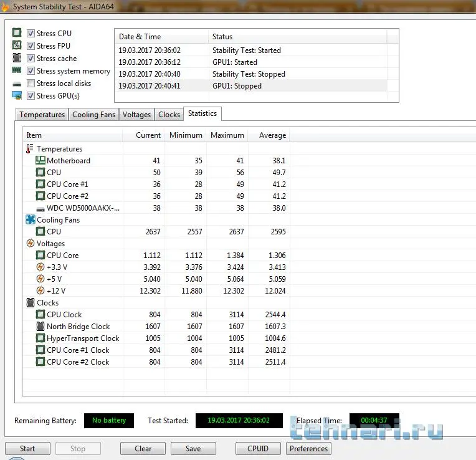Click the blue fan icon beside Cooling Fans
The height and width of the screenshot is (460, 476).
[31, 220]
